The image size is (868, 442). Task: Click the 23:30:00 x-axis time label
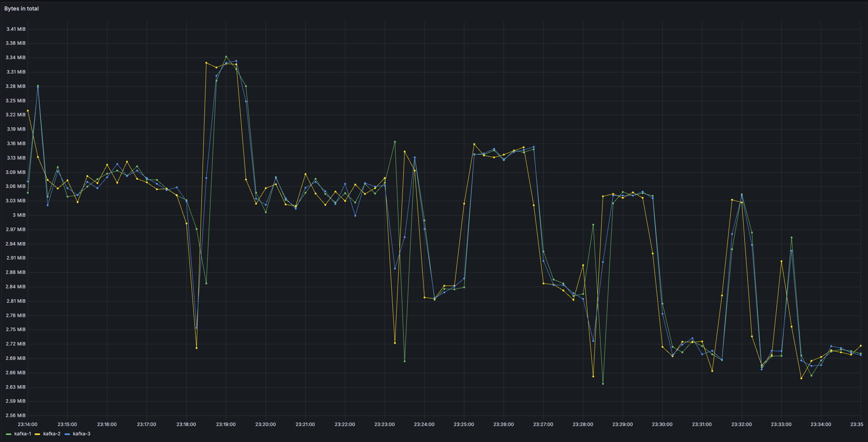coord(662,424)
